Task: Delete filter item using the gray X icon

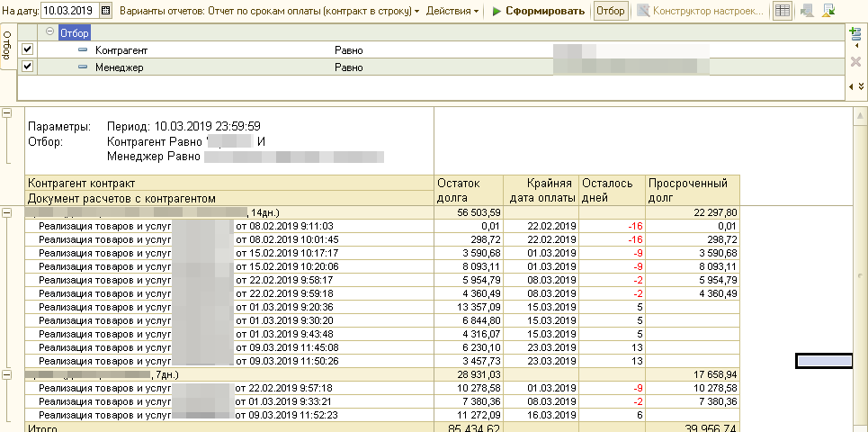Action: [x=855, y=61]
